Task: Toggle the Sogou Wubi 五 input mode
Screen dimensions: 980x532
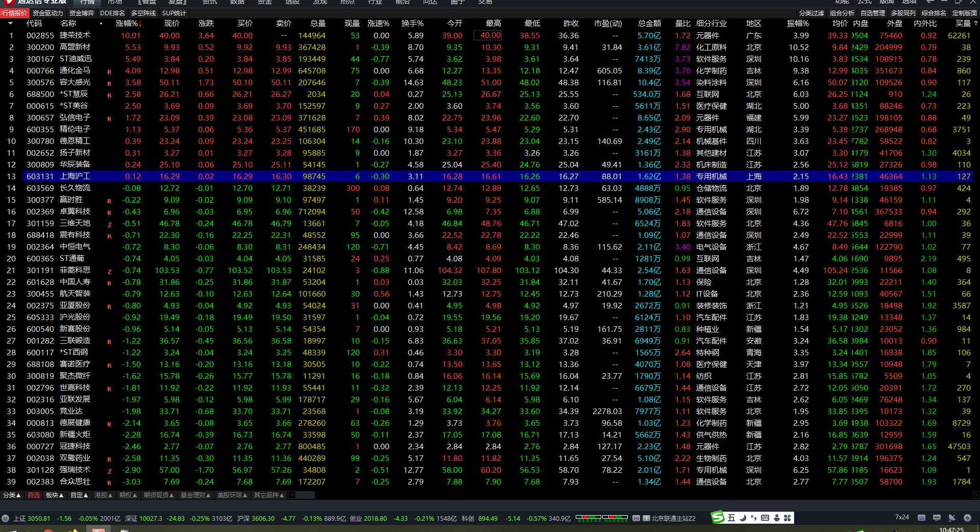Action: click(731, 518)
